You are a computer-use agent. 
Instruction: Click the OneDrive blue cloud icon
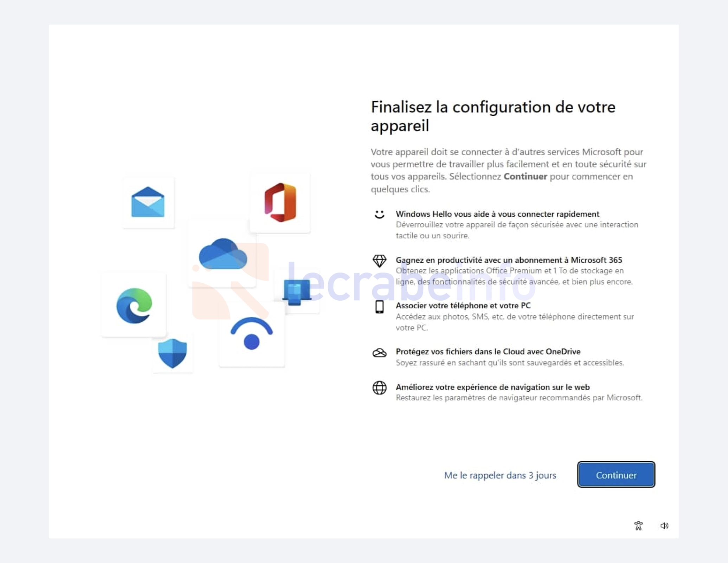223,254
